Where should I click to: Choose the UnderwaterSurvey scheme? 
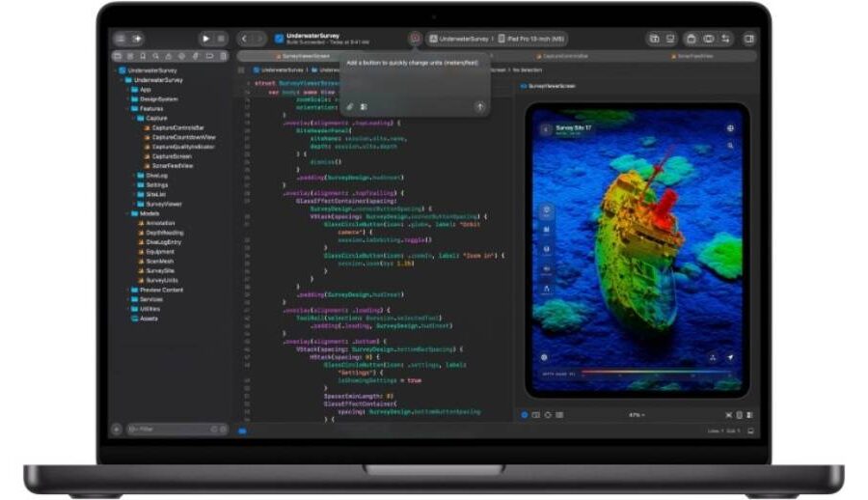(x=459, y=39)
